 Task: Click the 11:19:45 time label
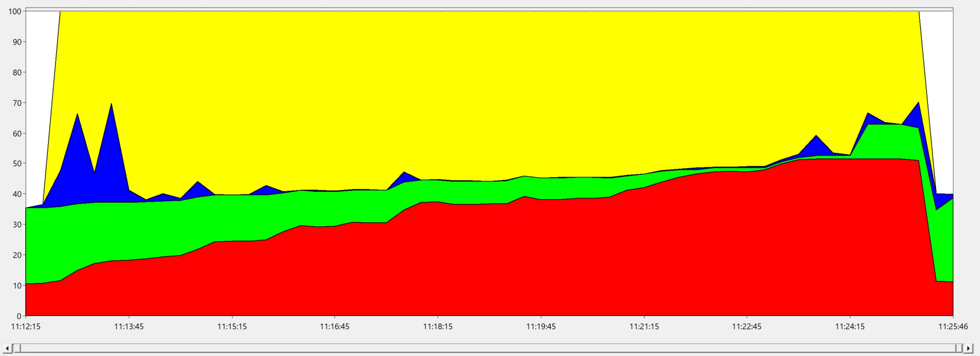coord(541,327)
